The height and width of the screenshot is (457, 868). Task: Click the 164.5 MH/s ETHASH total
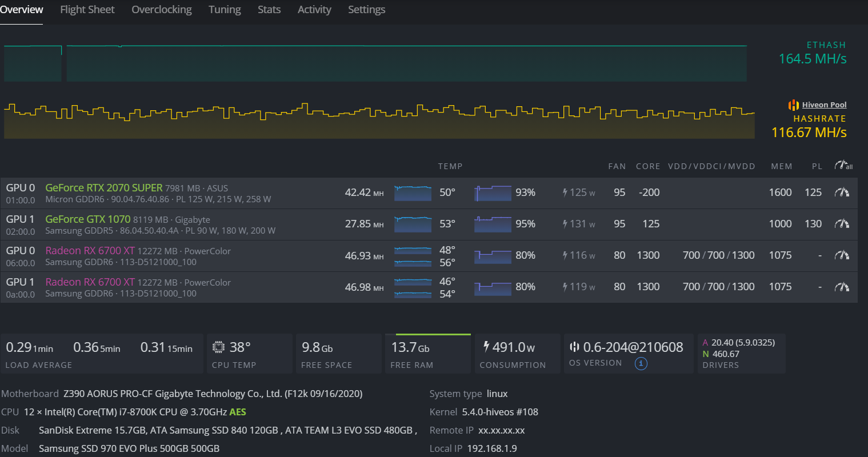coord(813,59)
